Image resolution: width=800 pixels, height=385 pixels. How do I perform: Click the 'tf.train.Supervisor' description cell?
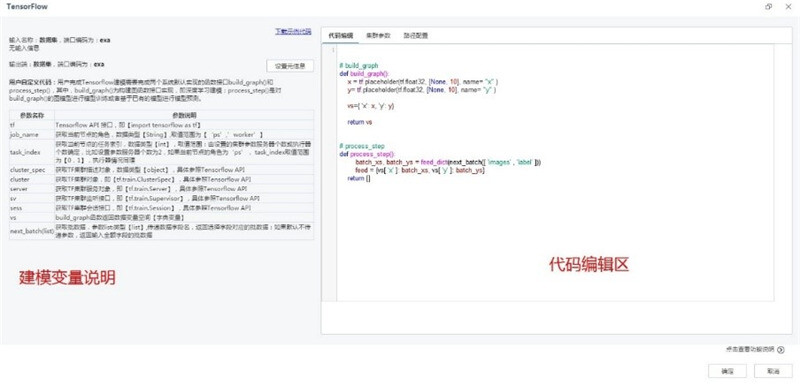[x=184, y=198]
